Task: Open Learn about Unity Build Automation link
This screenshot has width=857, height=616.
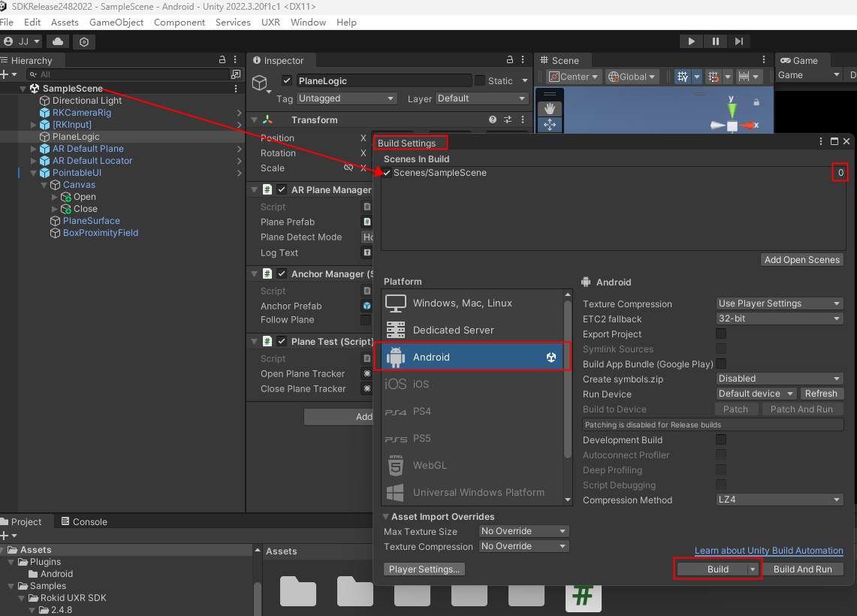Action: pyautogui.click(x=768, y=551)
